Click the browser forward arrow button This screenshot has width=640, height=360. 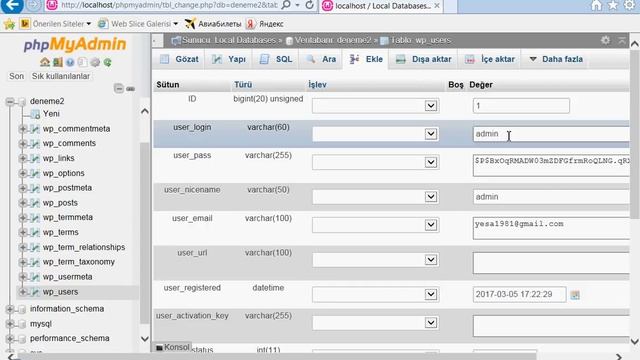click(x=33, y=5)
